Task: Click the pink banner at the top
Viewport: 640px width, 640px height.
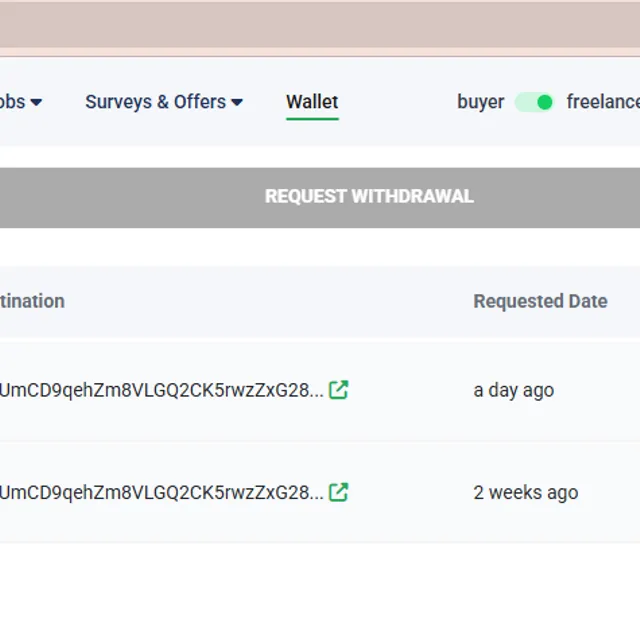Action: [x=320, y=25]
